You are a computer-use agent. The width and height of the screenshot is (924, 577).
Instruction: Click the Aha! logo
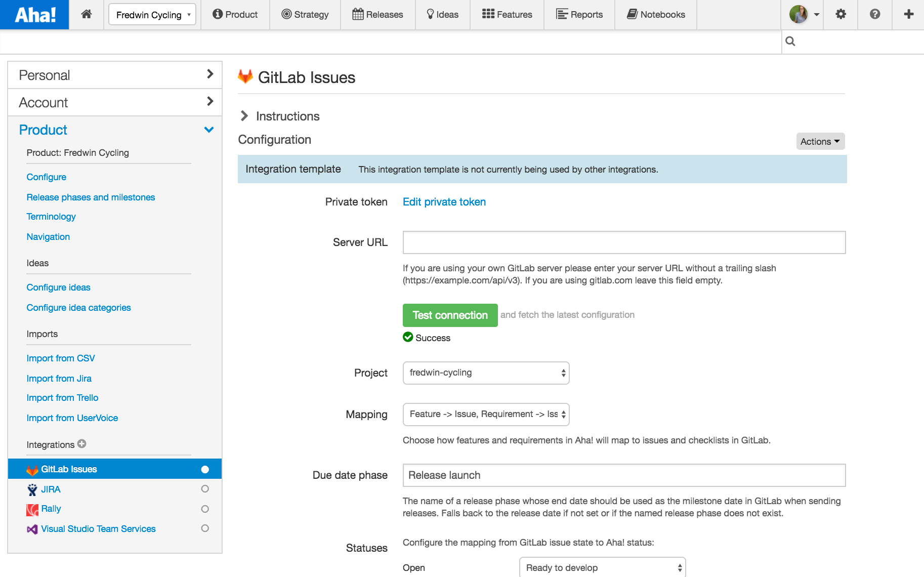tap(34, 15)
